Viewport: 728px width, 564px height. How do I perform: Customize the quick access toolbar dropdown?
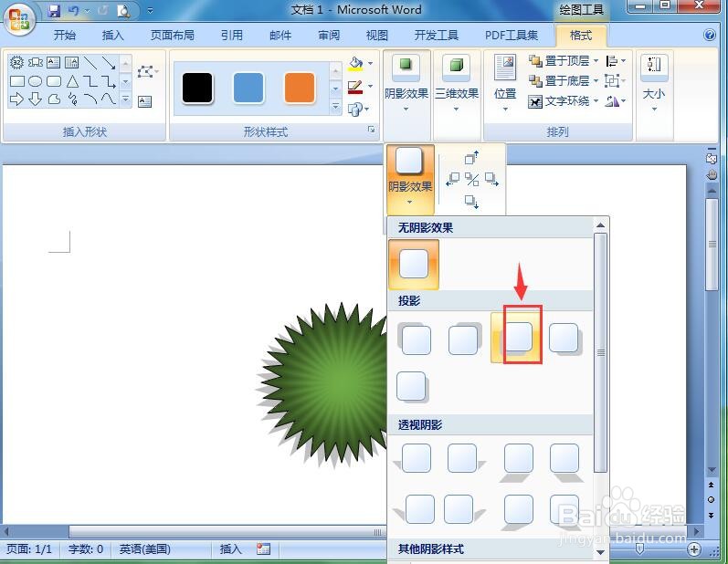(x=150, y=10)
